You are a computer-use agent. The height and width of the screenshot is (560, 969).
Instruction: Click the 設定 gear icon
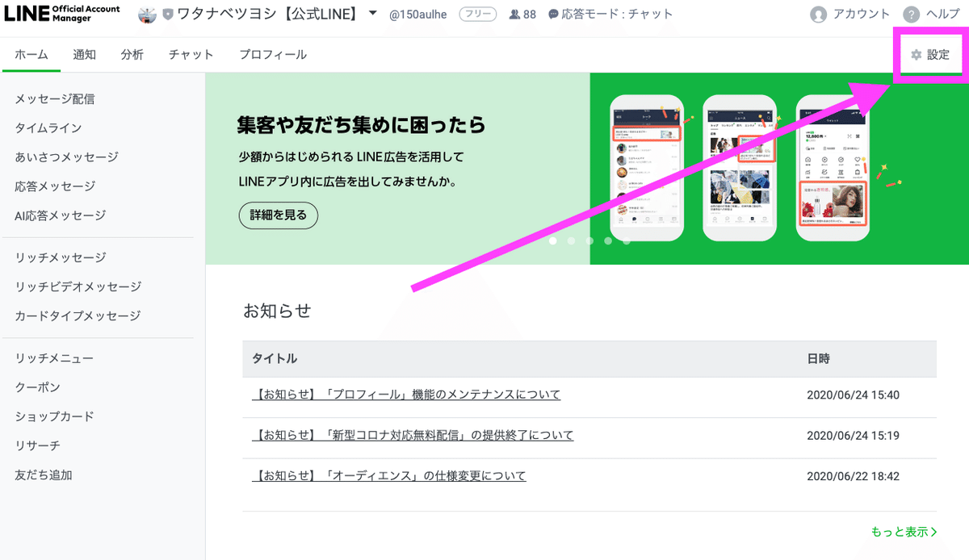916,55
